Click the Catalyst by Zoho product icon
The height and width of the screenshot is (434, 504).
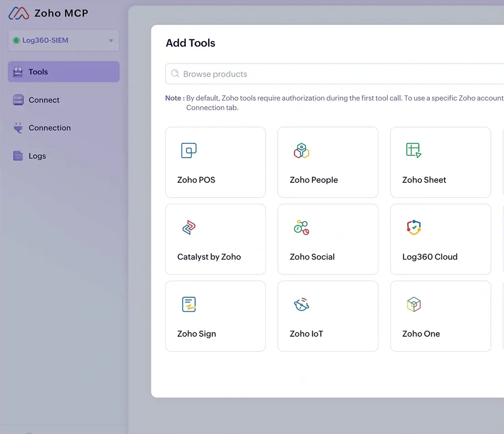(189, 227)
